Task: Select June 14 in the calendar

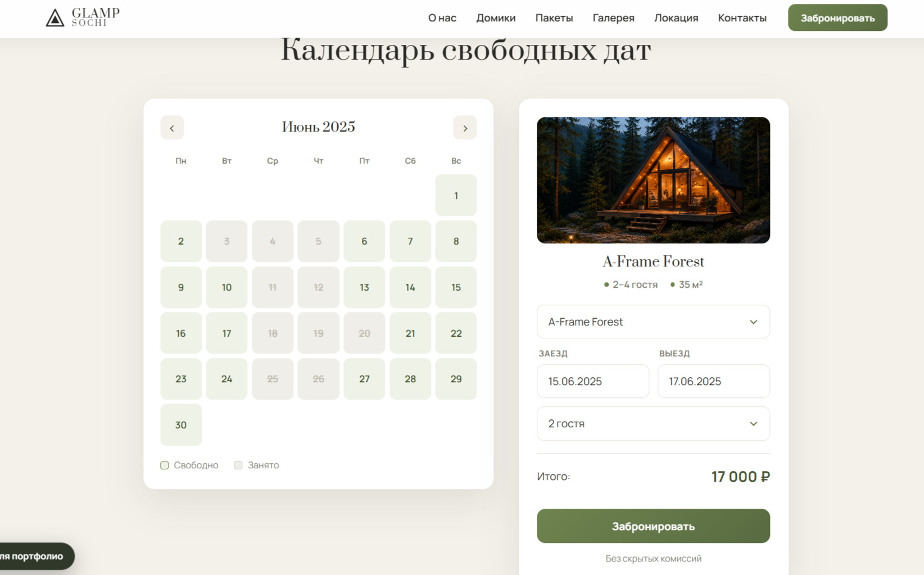Action: click(410, 287)
